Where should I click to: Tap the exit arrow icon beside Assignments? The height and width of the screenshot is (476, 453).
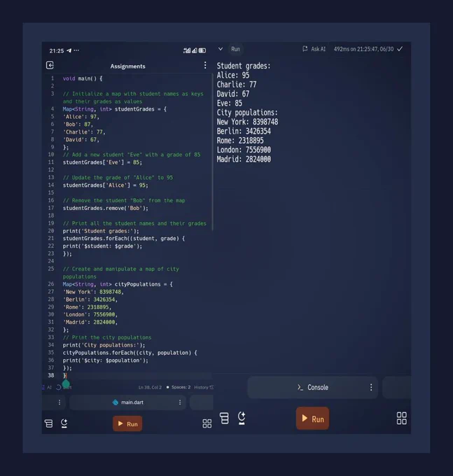tap(50, 65)
